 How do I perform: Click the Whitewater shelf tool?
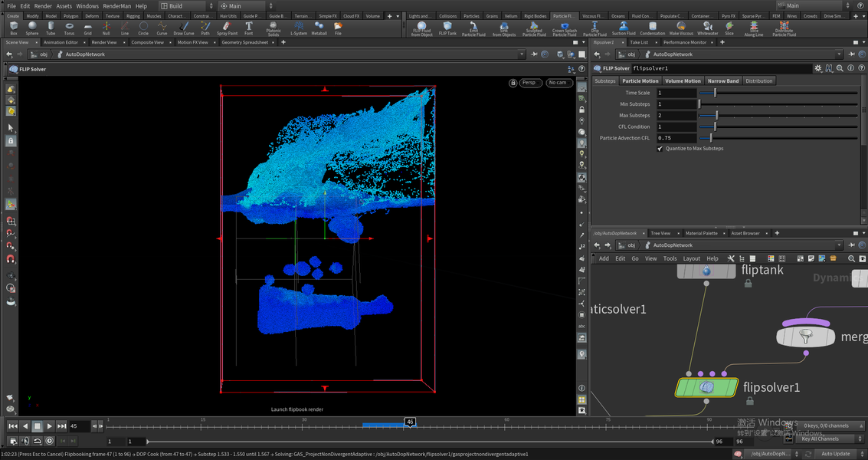[x=707, y=28]
